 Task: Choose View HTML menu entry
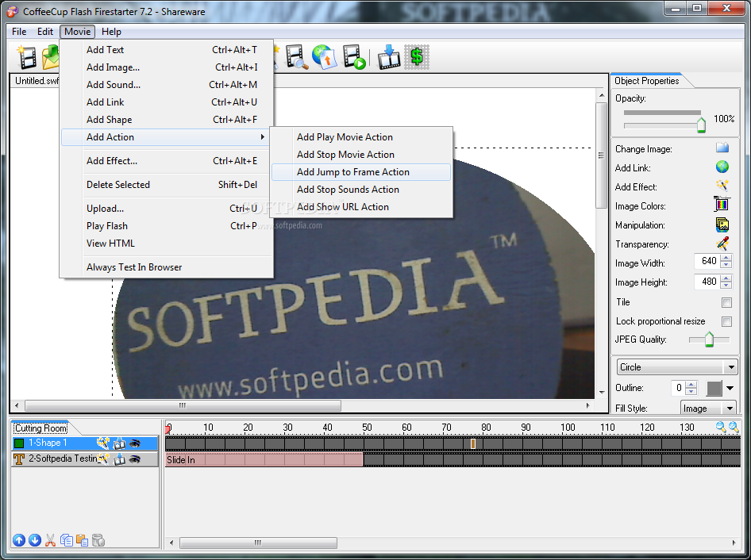pyautogui.click(x=168, y=244)
